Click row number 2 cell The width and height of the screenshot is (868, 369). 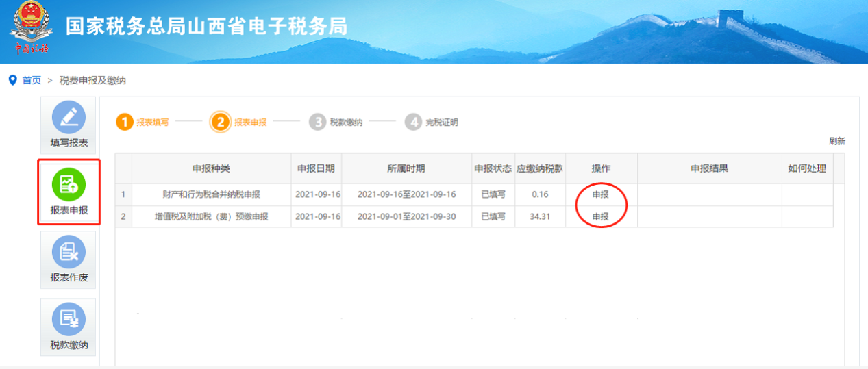pos(123,216)
